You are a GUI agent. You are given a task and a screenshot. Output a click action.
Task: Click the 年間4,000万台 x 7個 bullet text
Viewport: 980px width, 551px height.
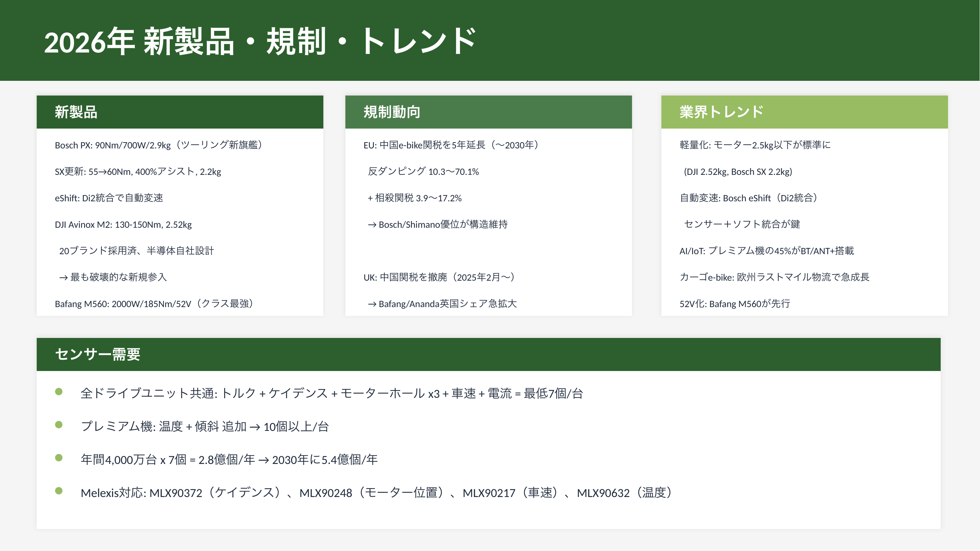[229, 460]
